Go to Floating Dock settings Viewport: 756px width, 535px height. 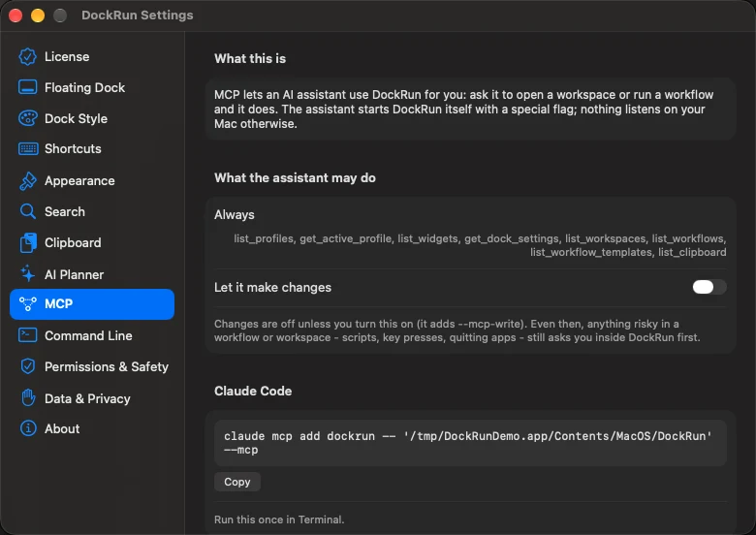tap(92, 88)
